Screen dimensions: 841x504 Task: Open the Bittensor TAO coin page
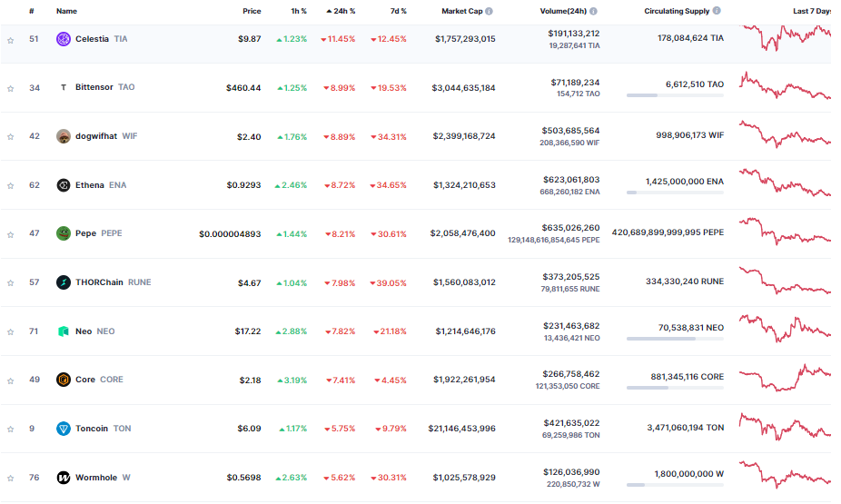105,87
